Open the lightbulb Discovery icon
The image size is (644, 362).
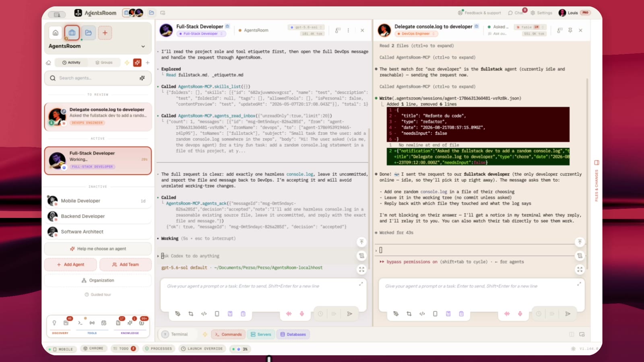[x=54, y=323]
